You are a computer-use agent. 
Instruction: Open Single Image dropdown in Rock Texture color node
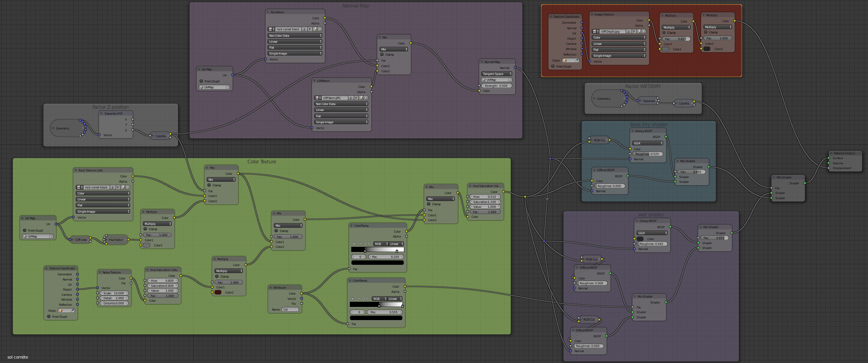click(103, 212)
